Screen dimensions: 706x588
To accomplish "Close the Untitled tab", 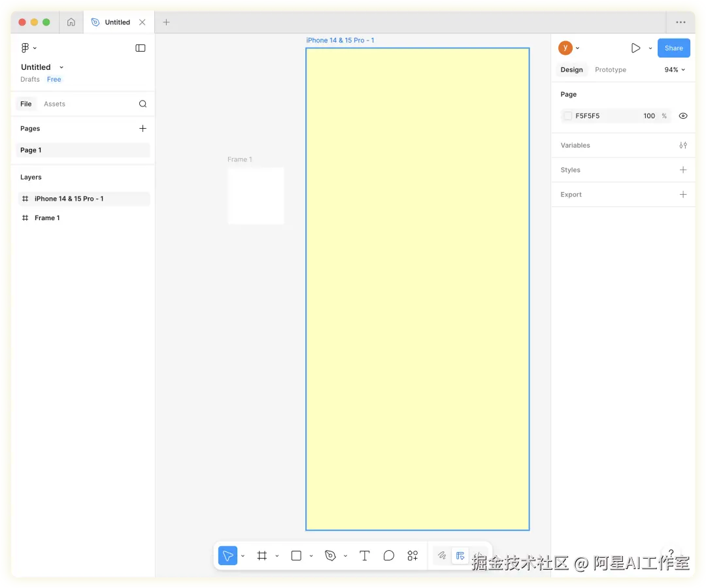I will [x=143, y=22].
